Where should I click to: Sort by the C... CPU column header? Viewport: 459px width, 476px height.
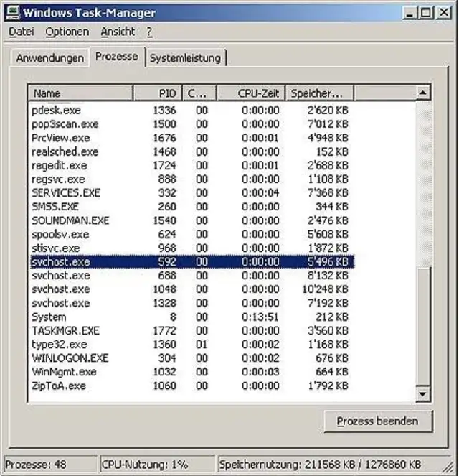(x=199, y=93)
